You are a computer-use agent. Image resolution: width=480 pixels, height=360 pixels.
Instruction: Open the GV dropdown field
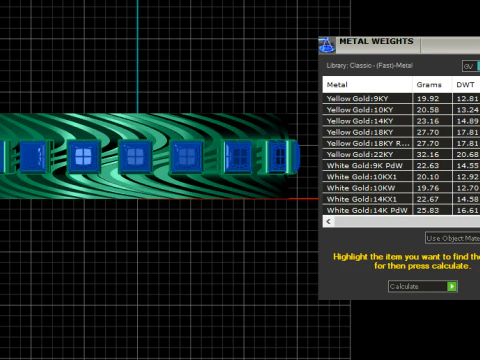pos(471,66)
